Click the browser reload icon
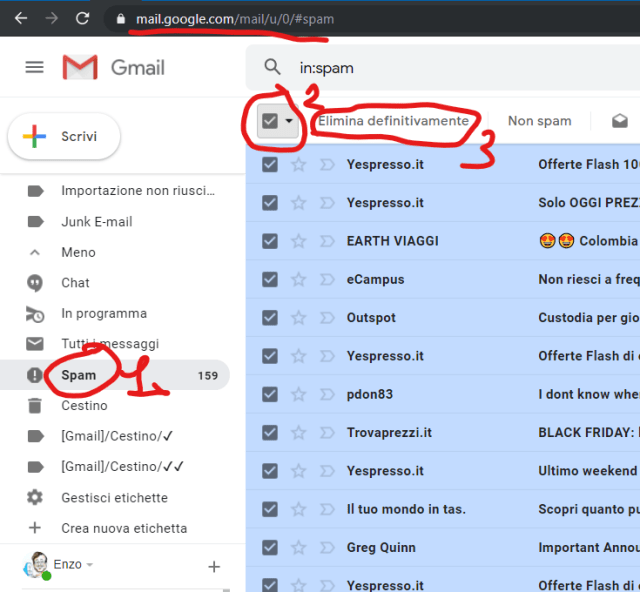Image resolution: width=640 pixels, height=592 pixels. click(82, 18)
